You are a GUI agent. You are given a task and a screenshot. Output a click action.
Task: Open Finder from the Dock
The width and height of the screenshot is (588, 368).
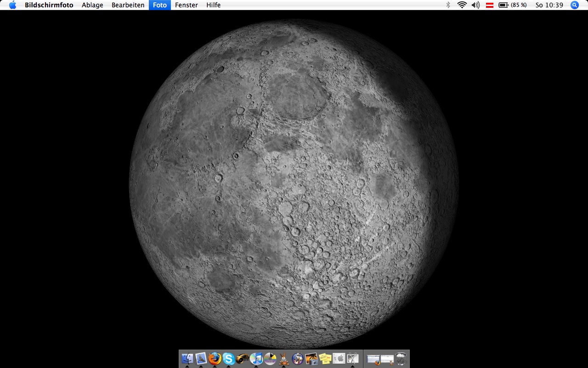pos(187,358)
